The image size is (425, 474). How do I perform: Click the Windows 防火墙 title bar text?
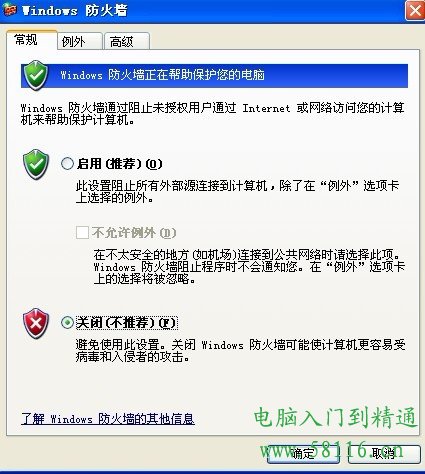75,10
